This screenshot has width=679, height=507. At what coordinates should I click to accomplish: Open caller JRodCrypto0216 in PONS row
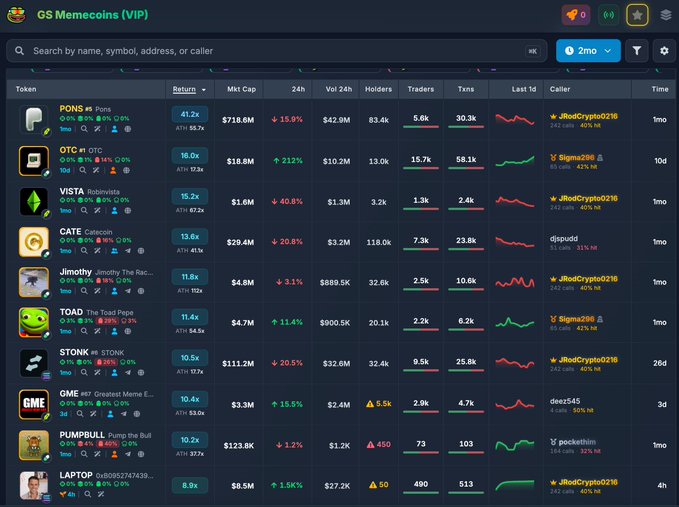pos(588,116)
